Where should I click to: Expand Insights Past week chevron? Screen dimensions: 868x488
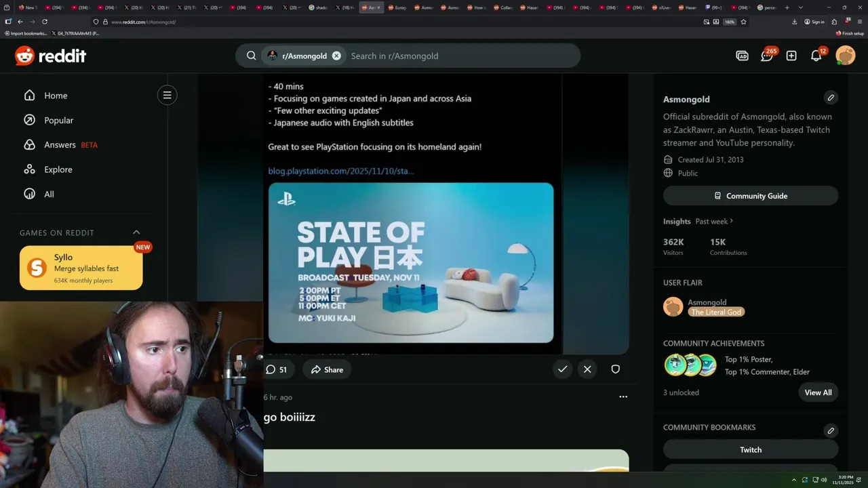tap(731, 221)
